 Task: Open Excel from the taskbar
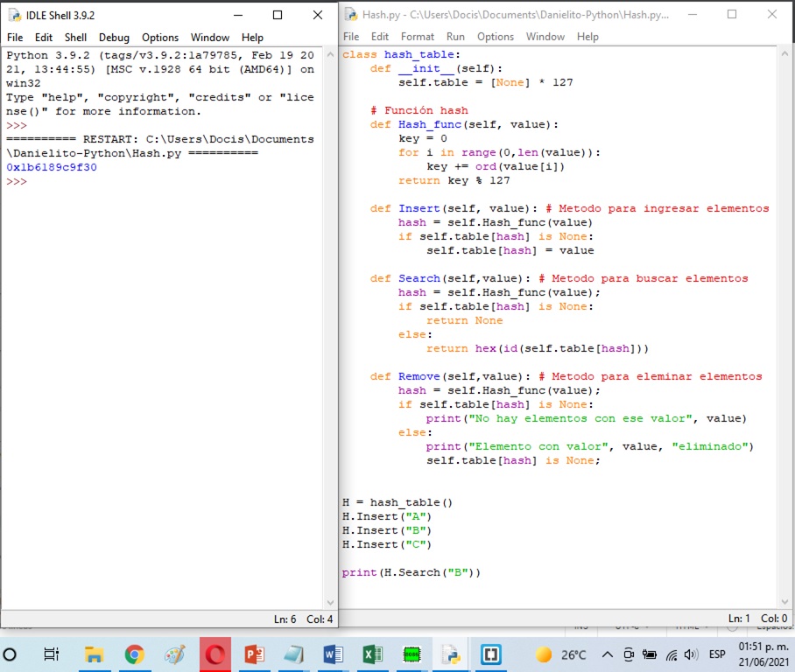point(372,654)
